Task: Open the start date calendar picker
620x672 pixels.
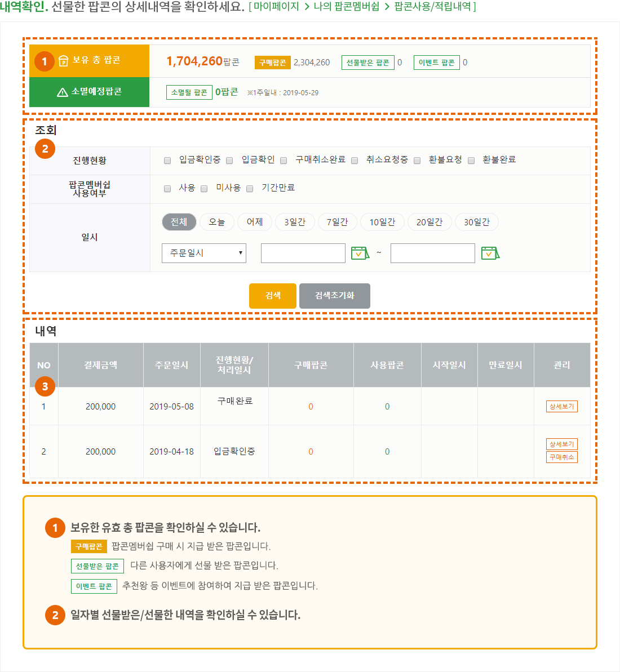Action: 360,253
